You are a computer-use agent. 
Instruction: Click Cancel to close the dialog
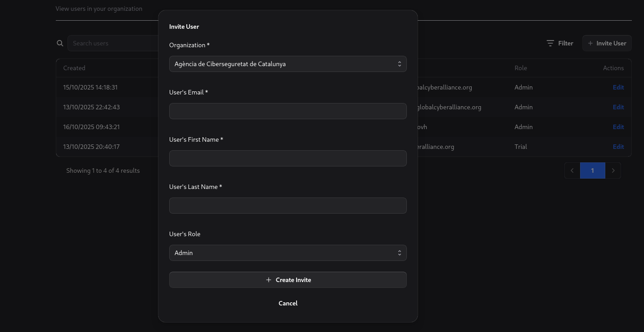288,303
